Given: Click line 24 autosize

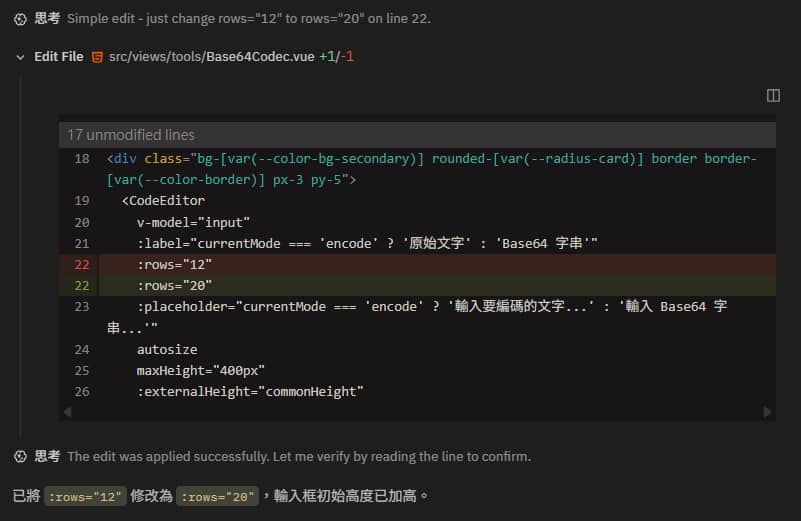Looking at the screenshot, I should coord(167,350).
